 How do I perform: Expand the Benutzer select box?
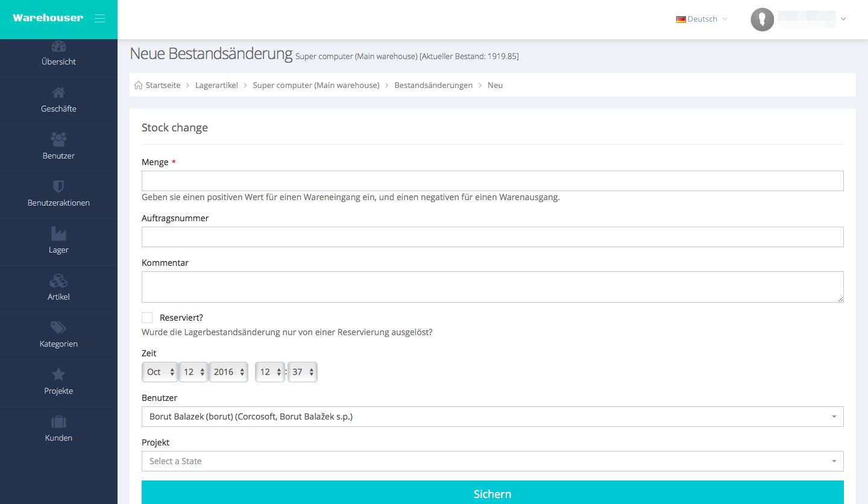[492, 417]
